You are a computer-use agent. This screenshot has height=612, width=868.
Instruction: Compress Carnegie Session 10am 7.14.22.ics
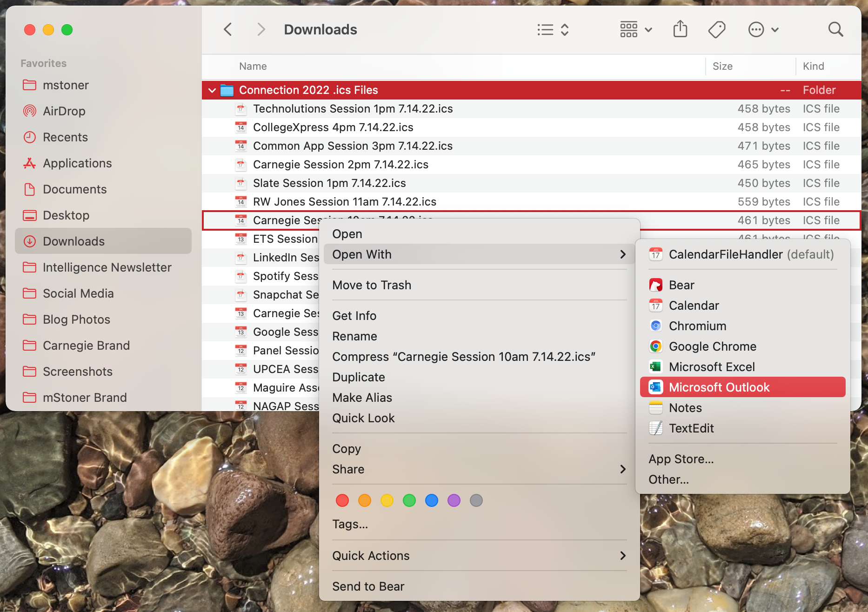(x=479, y=357)
